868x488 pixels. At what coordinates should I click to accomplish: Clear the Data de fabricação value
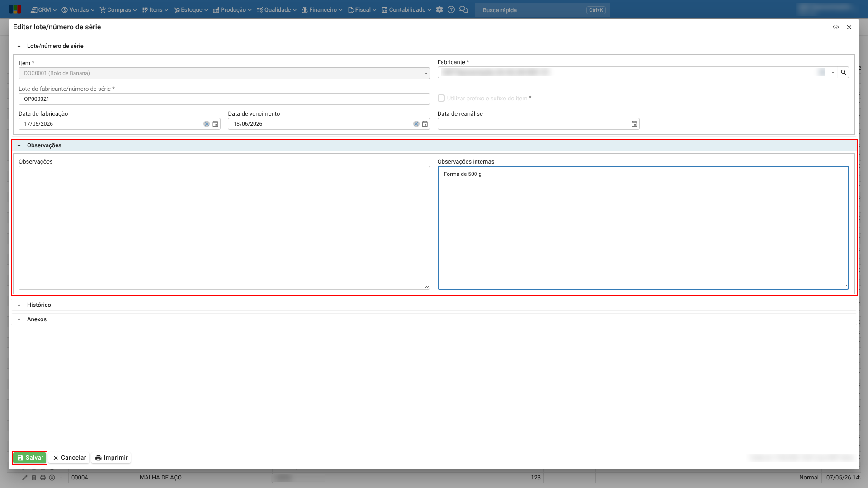207,124
